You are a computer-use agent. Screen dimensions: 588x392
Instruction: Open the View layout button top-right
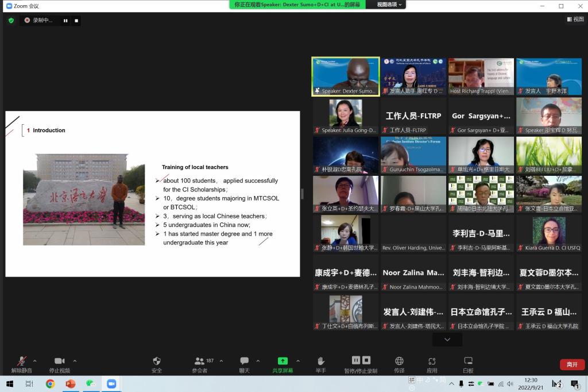(x=574, y=20)
